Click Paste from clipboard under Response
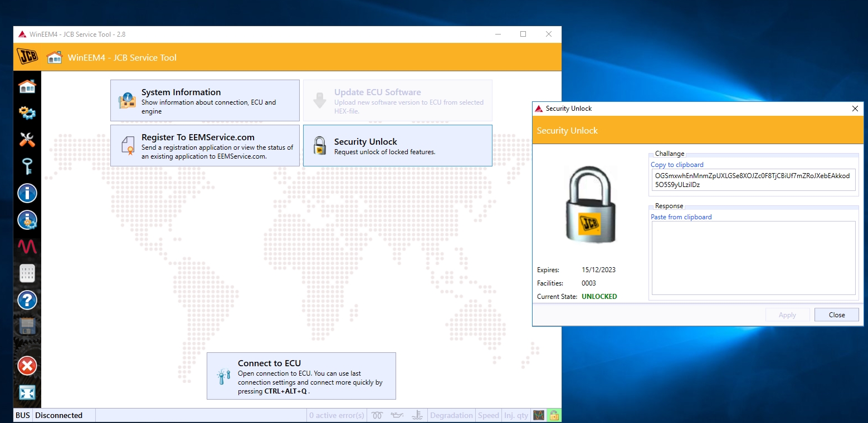868x423 pixels. (x=681, y=217)
